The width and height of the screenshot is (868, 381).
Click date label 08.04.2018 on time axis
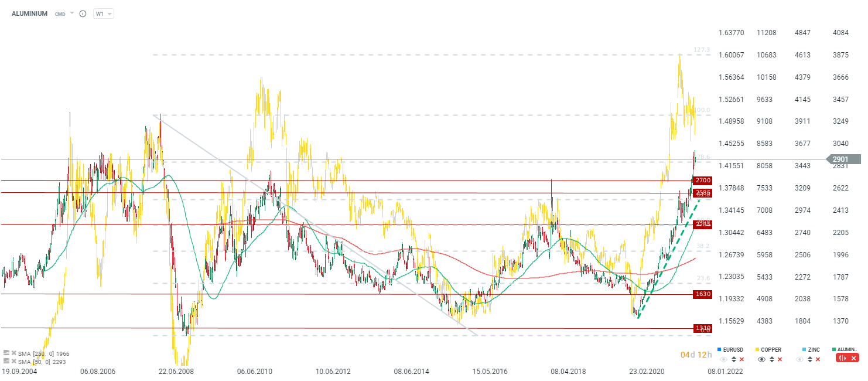[569, 372]
